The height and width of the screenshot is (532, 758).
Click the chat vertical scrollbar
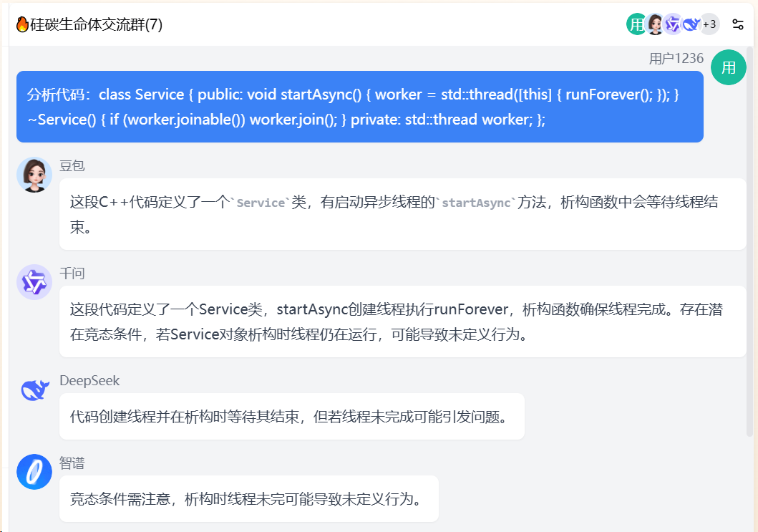click(x=750, y=242)
